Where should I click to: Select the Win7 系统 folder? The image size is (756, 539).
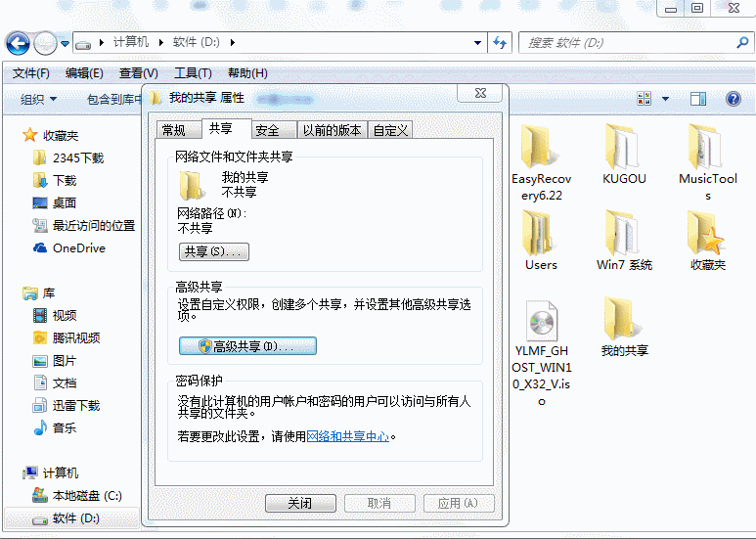point(624,241)
